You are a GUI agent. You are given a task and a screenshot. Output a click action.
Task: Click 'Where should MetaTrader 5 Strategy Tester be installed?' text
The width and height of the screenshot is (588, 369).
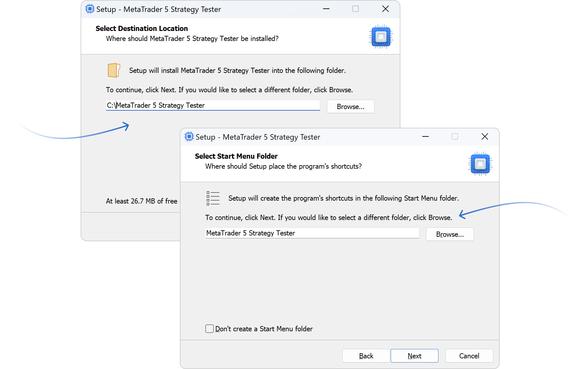click(192, 39)
